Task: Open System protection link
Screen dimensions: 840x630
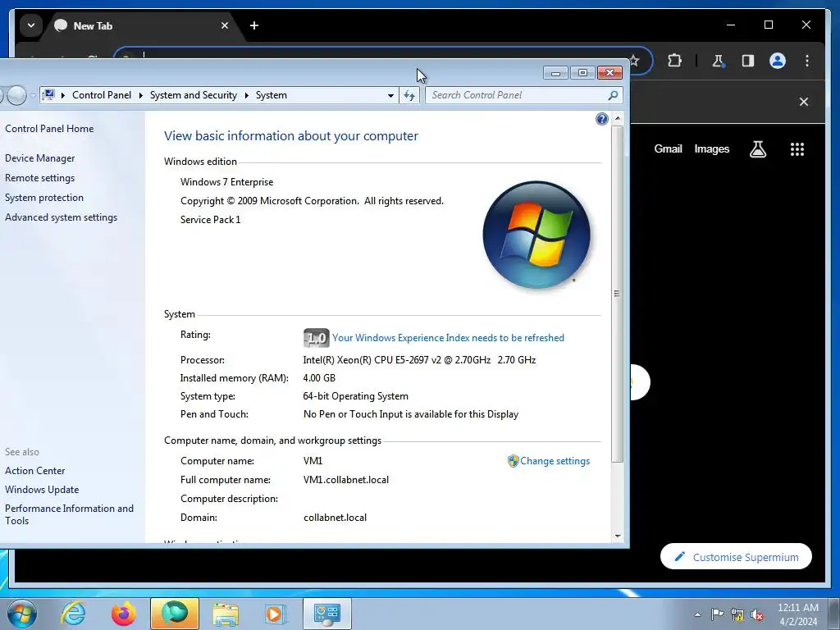Action: 44,198
